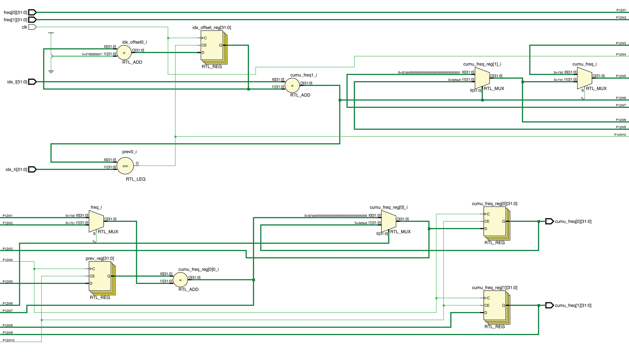This screenshot has height=364, width=629.
Task: Select the cumu_freq_reg[0]_i multiplexer
Action: 388,221
